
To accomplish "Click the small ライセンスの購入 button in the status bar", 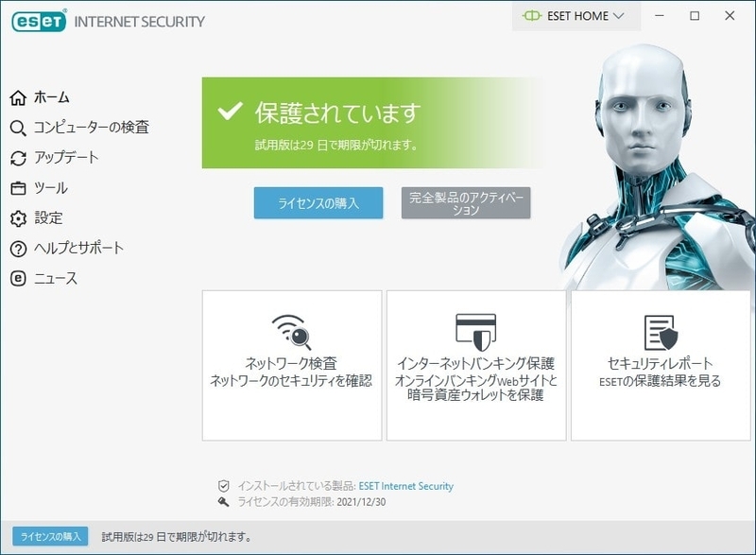I will (x=50, y=536).
